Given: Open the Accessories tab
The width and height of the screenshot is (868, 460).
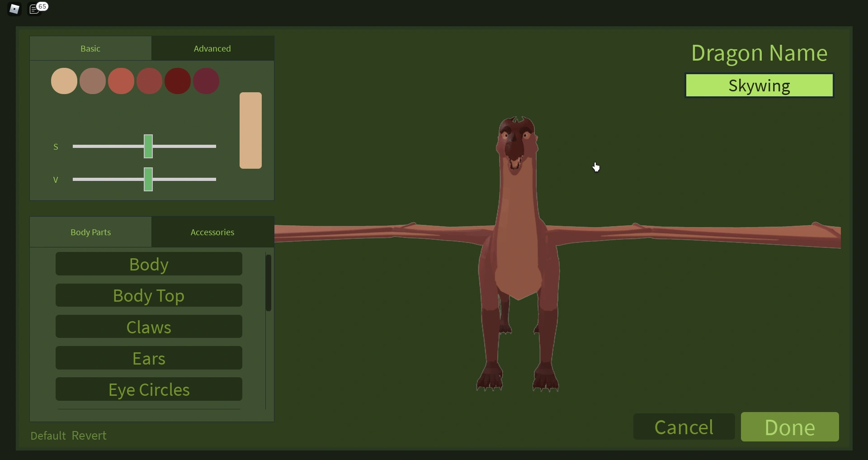Looking at the screenshot, I should pyautogui.click(x=212, y=232).
